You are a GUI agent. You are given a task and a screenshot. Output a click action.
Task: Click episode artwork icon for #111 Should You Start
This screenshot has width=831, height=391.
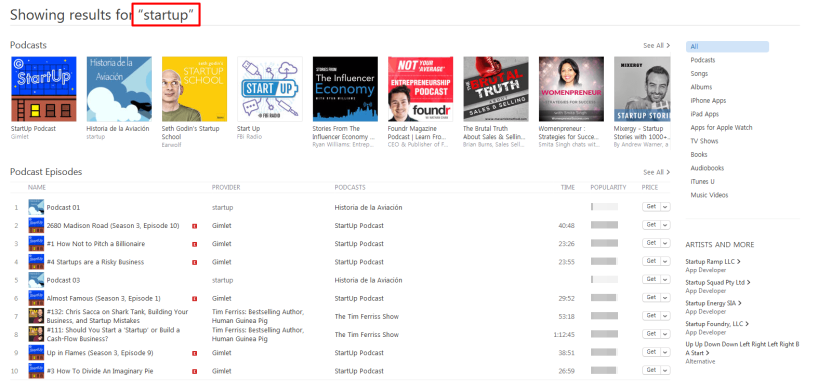point(36,334)
